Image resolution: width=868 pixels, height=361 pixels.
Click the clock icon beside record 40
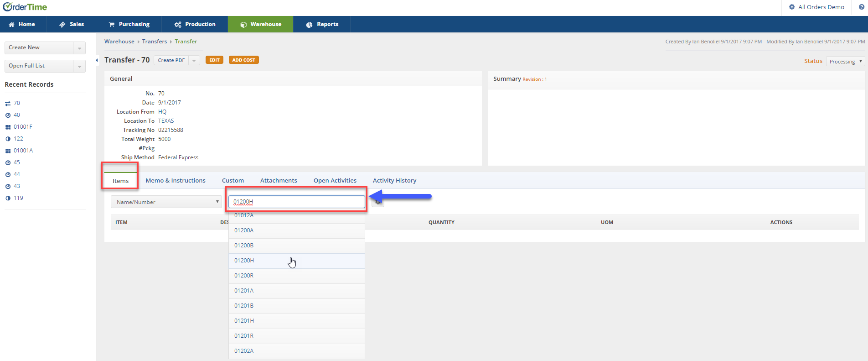(8, 115)
